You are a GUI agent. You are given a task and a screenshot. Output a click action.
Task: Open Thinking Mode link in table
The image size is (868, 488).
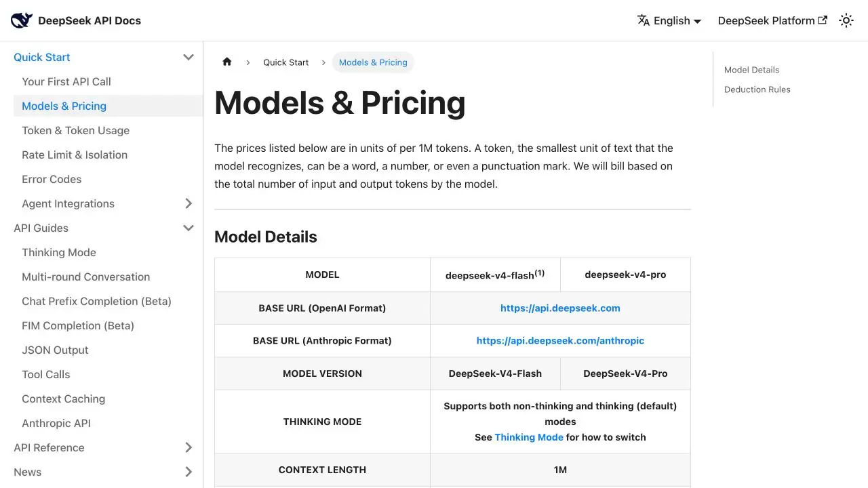pyautogui.click(x=529, y=437)
